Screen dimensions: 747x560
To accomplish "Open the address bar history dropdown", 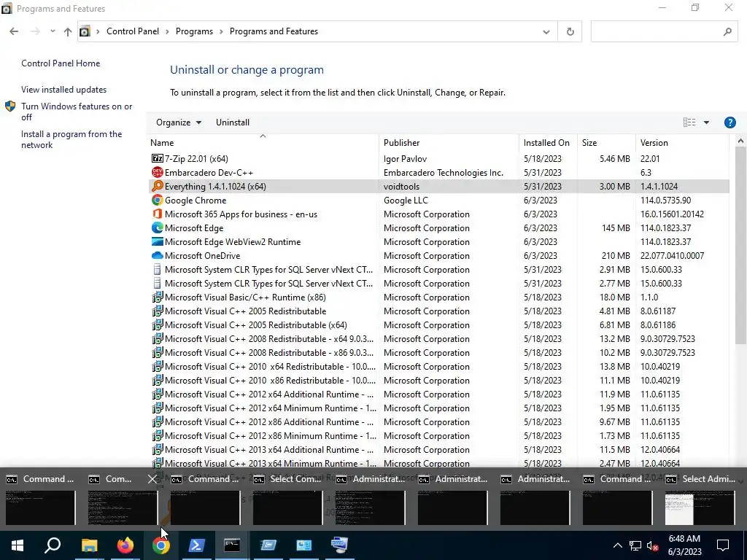I will point(546,32).
